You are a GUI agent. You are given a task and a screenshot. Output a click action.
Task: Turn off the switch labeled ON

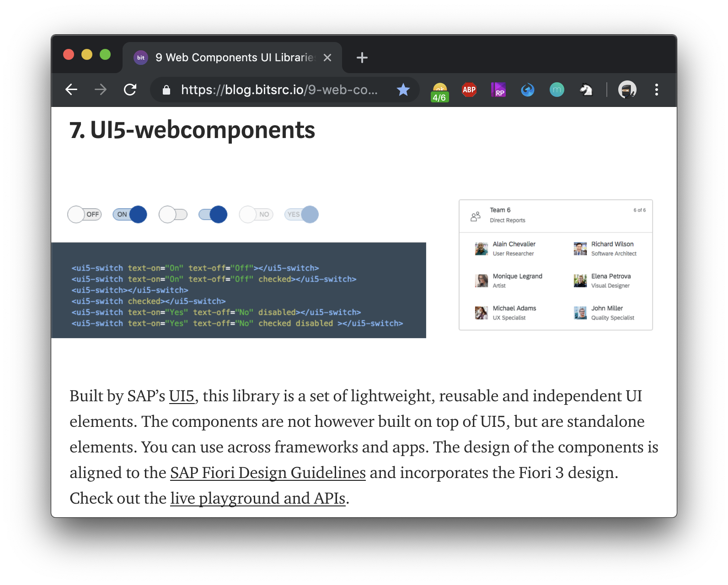click(x=130, y=214)
